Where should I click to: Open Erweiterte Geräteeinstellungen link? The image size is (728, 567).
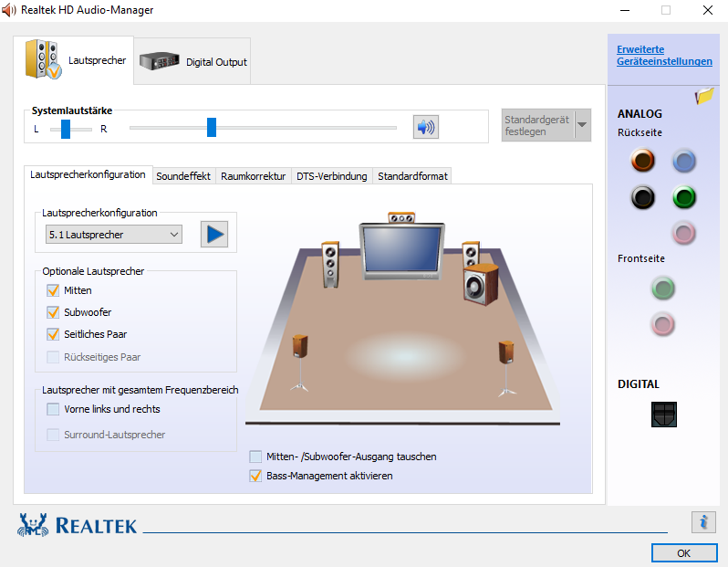[x=664, y=56]
